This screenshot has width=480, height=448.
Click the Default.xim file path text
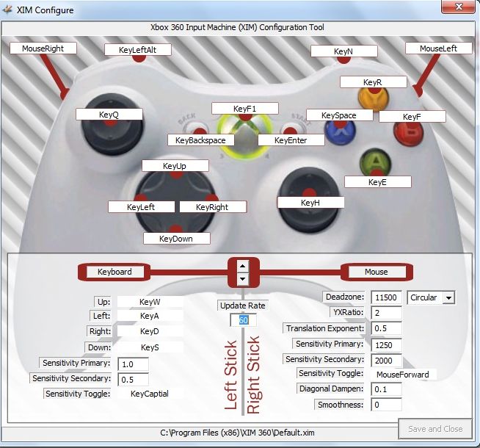pyautogui.click(x=237, y=433)
